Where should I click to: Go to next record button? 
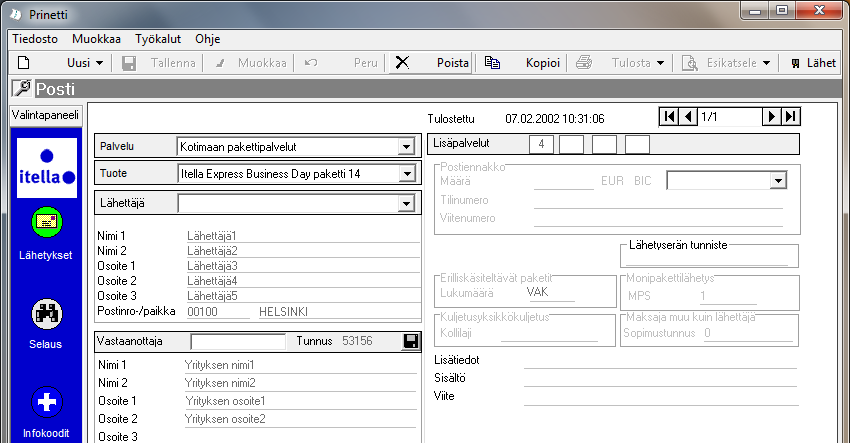[771, 117]
